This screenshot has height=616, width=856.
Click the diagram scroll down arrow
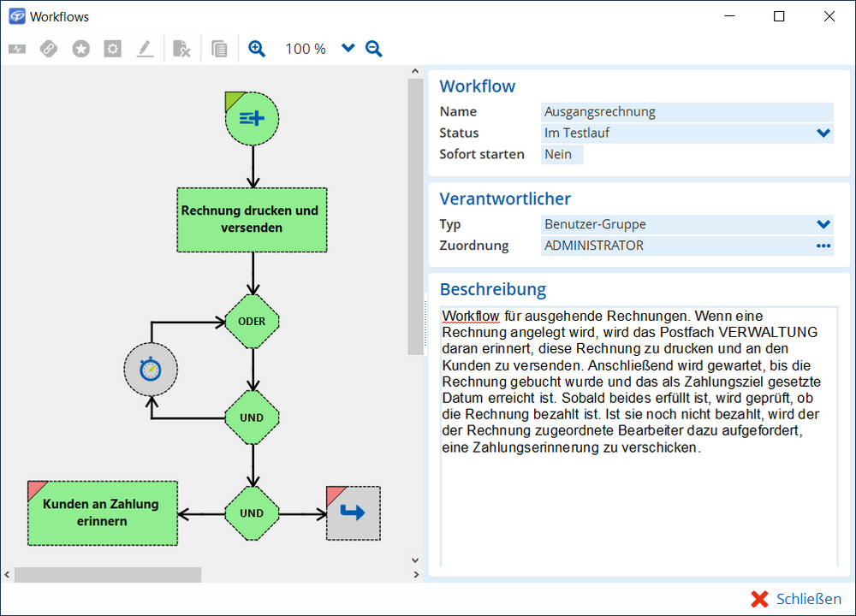pyautogui.click(x=415, y=560)
